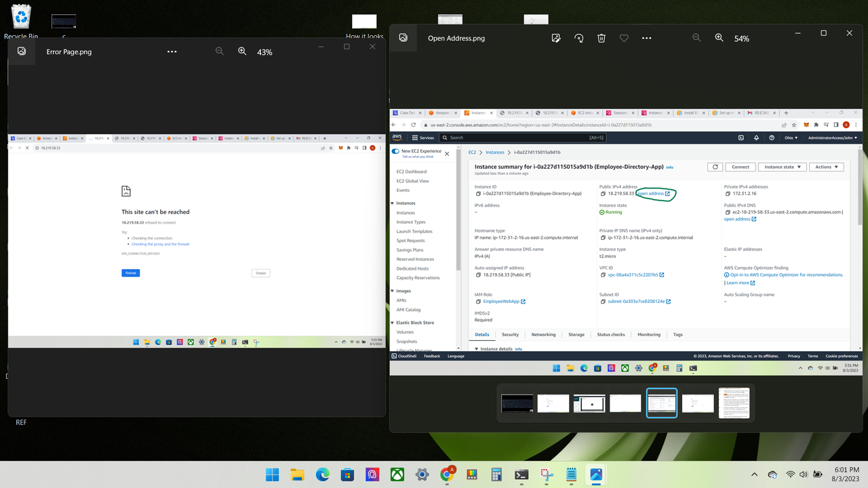Click the Photos app taskbar icon

click(597, 474)
